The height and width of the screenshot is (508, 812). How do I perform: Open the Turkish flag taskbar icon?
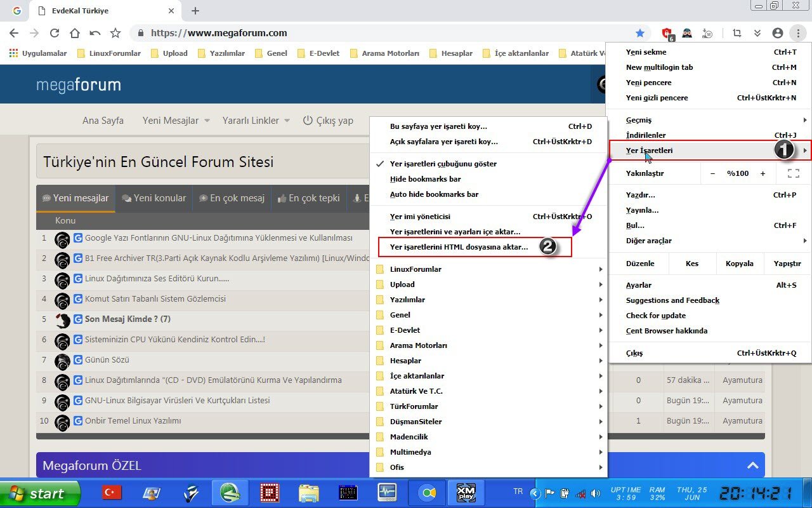[112, 493]
